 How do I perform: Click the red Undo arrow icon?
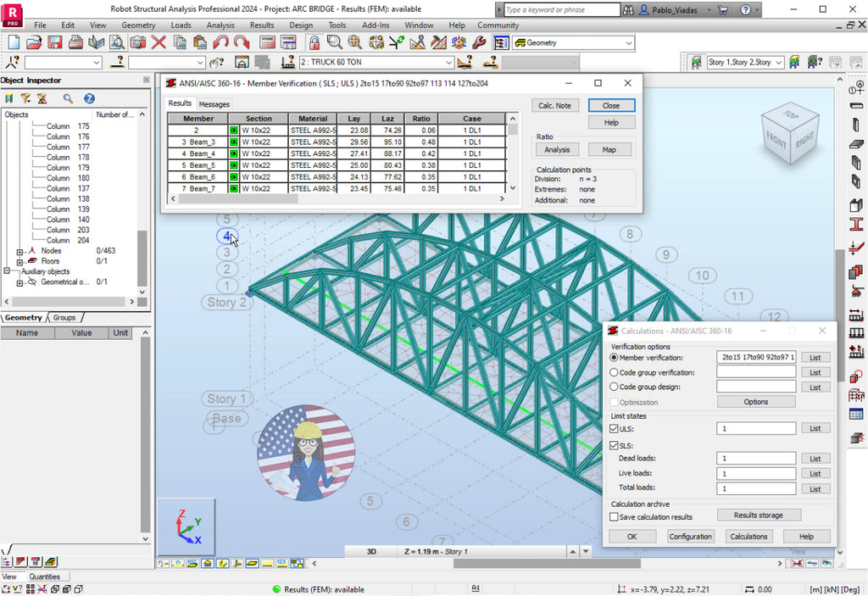(x=220, y=42)
